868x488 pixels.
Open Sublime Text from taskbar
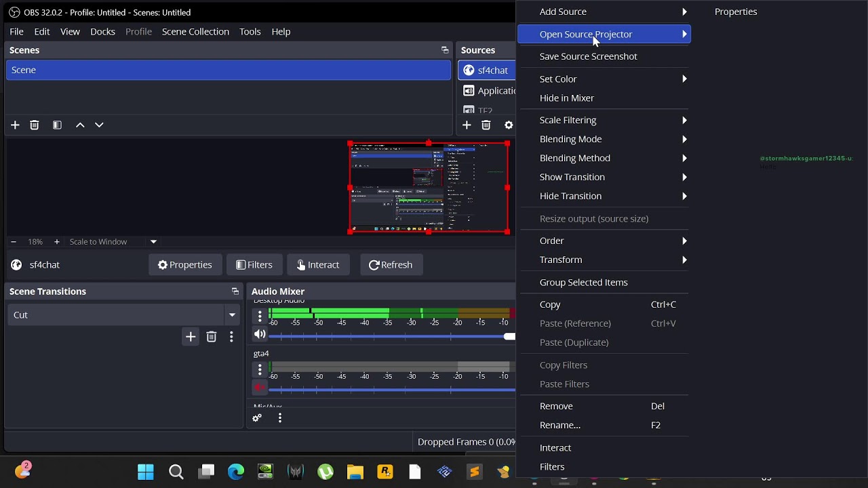475,472
